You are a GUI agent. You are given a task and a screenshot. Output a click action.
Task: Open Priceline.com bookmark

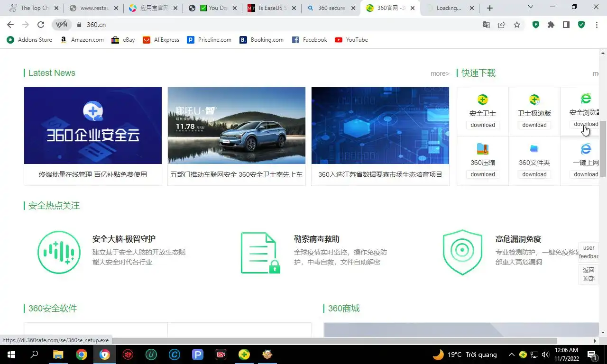(209, 40)
